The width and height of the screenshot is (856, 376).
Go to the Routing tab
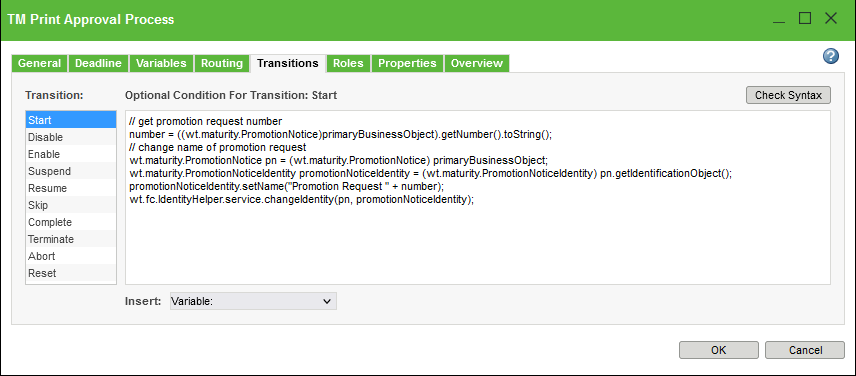tap(222, 63)
